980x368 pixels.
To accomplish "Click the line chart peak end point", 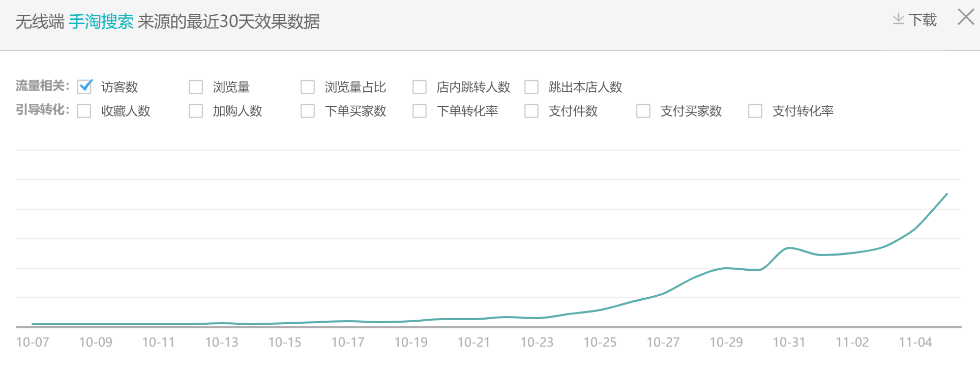I will coord(947,194).
